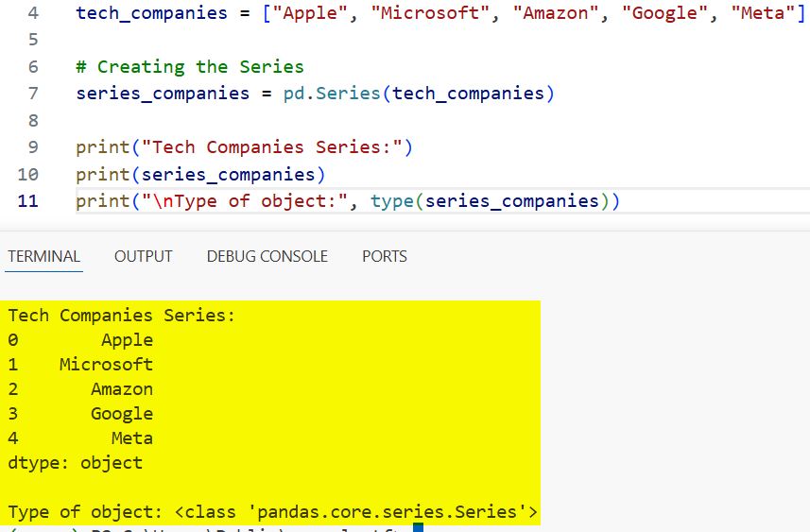Click the "Amazon" string in the list
This screenshot has height=532, width=810.
(556, 12)
